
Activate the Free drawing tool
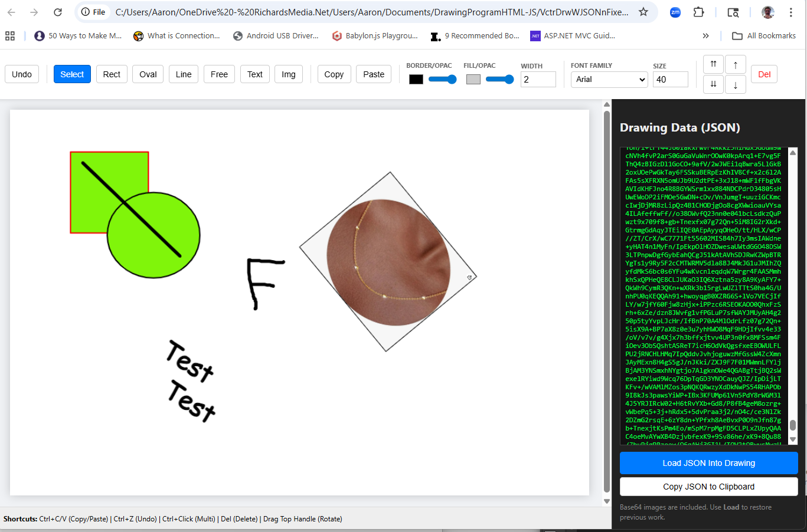click(219, 74)
